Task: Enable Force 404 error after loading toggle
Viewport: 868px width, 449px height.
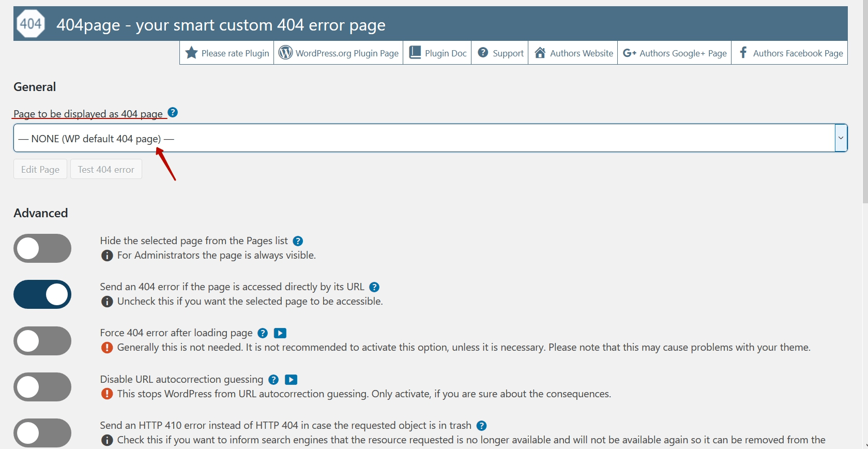Action: click(x=42, y=341)
